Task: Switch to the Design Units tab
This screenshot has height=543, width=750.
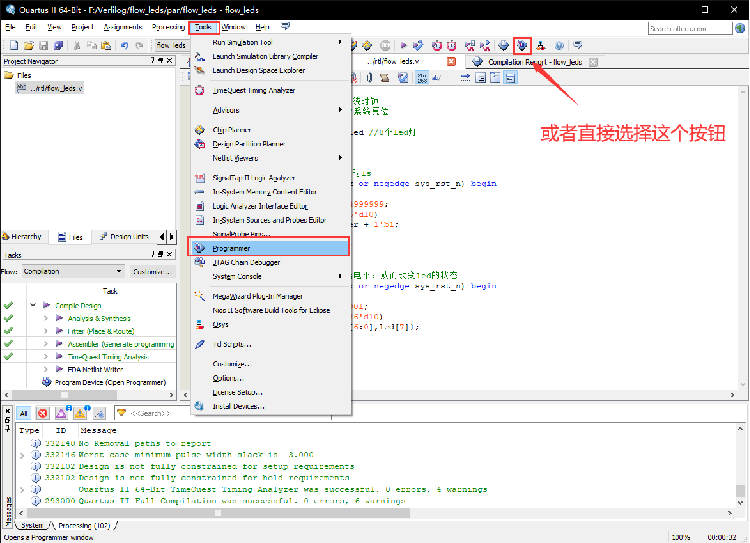Action: point(124,236)
